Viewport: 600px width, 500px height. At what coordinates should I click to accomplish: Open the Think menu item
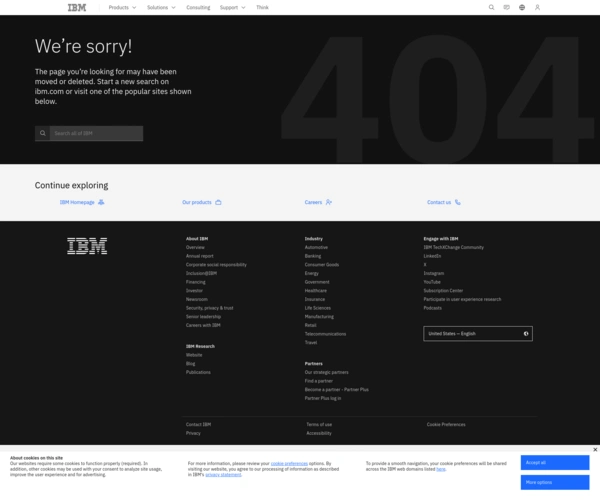click(x=262, y=7)
